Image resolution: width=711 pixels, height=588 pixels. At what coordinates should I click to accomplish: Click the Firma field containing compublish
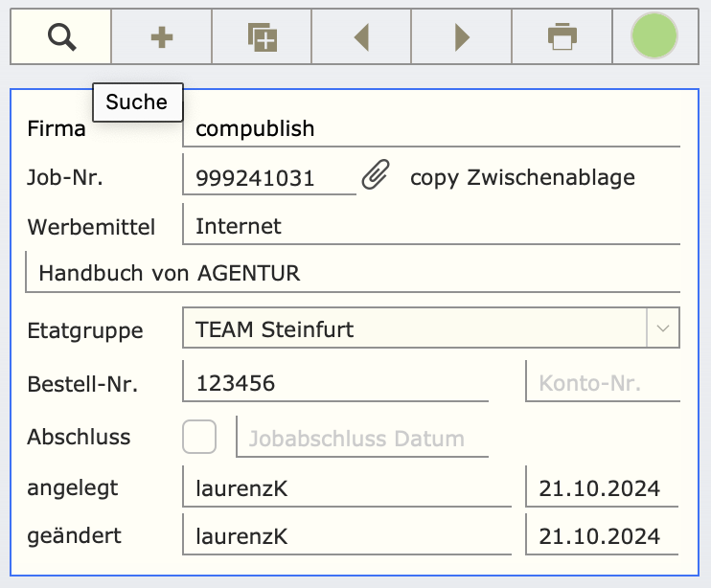pos(431,128)
